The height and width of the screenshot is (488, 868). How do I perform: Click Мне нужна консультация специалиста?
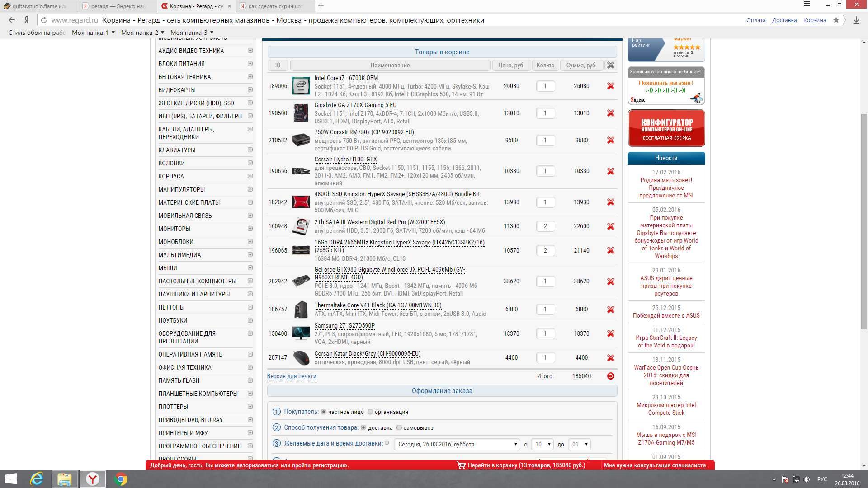tap(655, 465)
